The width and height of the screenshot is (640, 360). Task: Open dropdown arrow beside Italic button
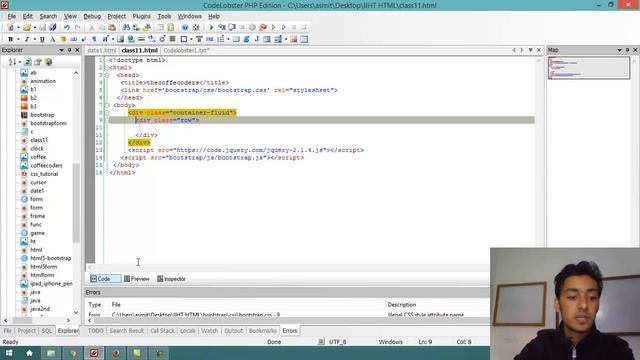pos(34,39)
